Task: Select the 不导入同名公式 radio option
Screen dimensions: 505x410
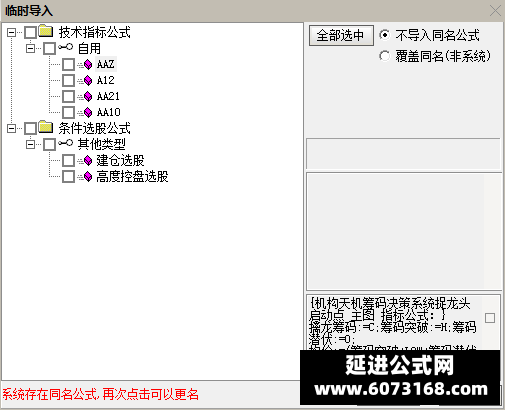Action: 384,35
